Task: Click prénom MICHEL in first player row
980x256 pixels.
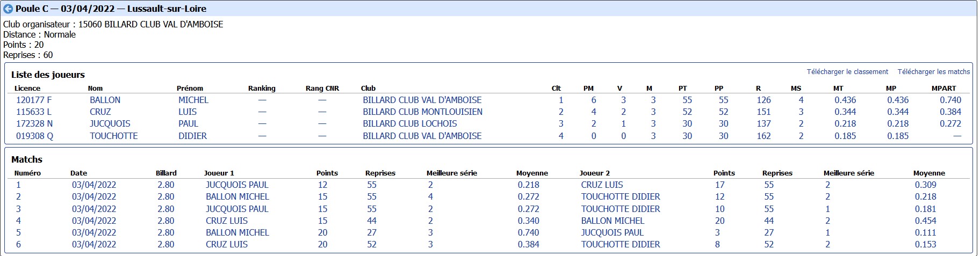Action: [193, 100]
